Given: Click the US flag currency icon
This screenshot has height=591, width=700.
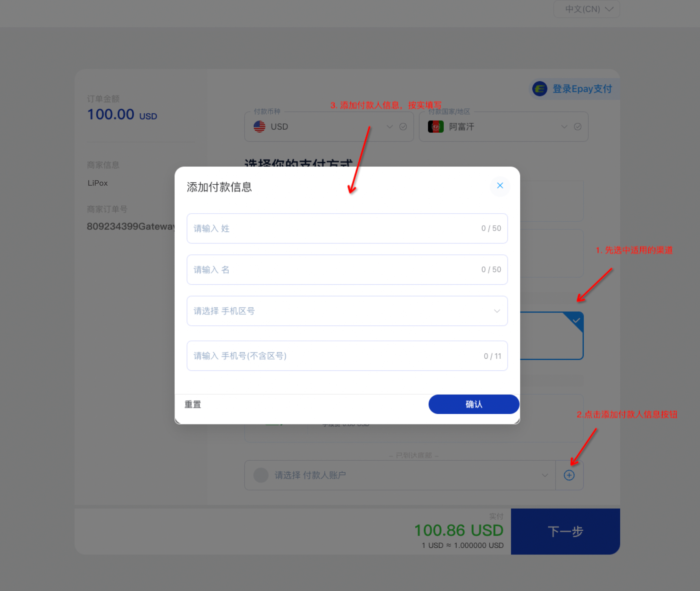Looking at the screenshot, I should 259,127.
